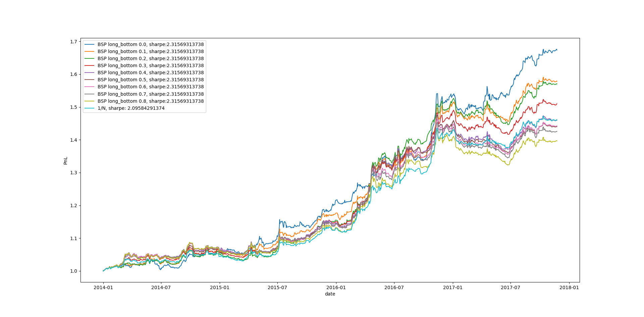The image size is (644, 317).
Task: Click the blue legend line for long_bottom 0.0
Action: coord(90,44)
